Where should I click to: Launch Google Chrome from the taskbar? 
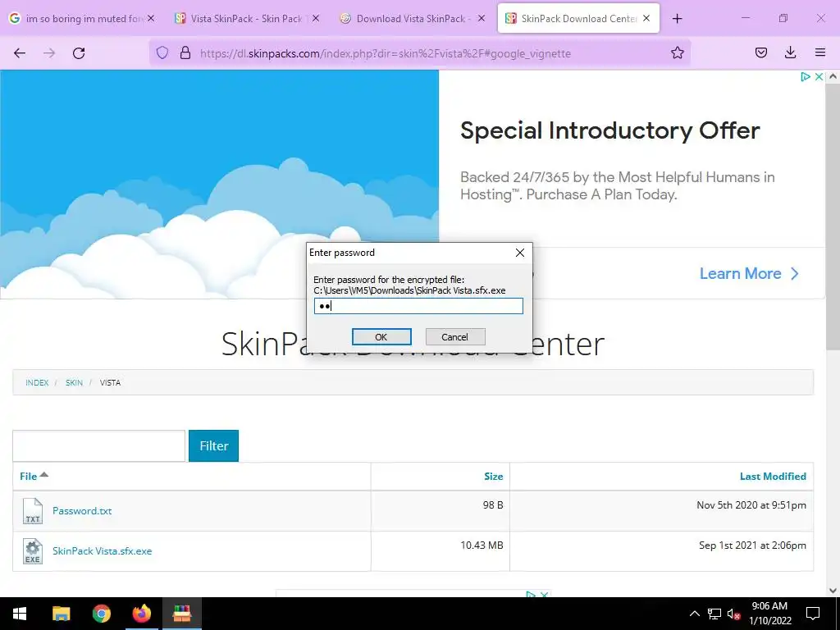[101, 614]
